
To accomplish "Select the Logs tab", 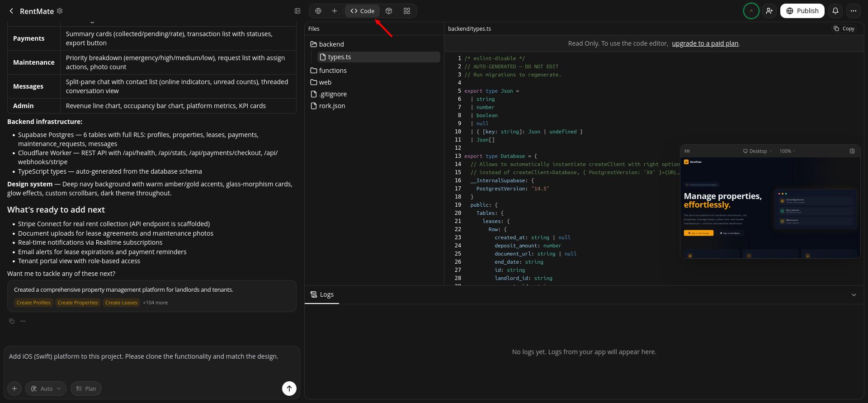I will (322, 294).
